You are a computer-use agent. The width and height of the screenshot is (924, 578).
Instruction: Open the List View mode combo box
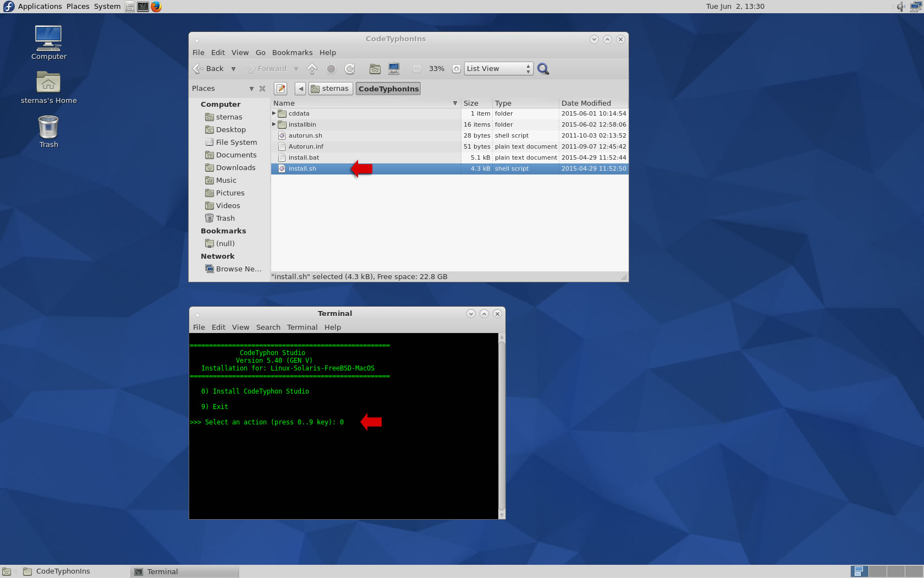(499, 69)
